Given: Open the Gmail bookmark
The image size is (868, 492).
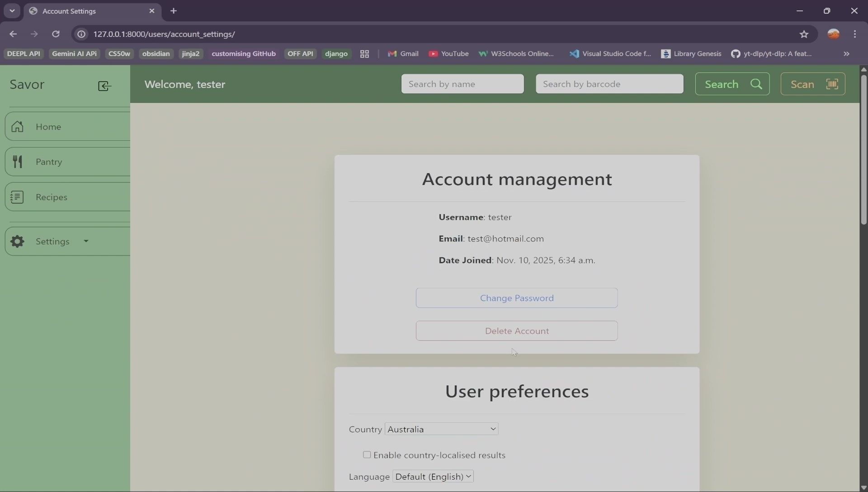Looking at the screenshot, I should (x=403, y=54).
